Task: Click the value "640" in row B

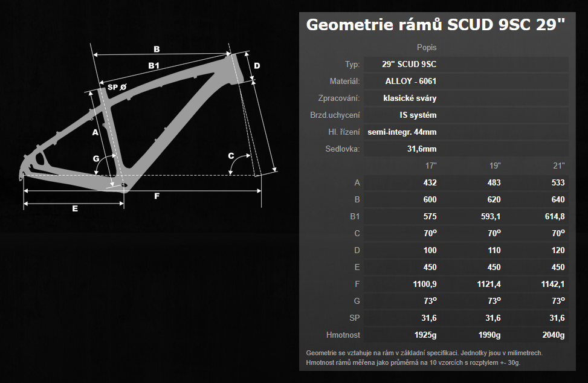Action: click(558, 199)
